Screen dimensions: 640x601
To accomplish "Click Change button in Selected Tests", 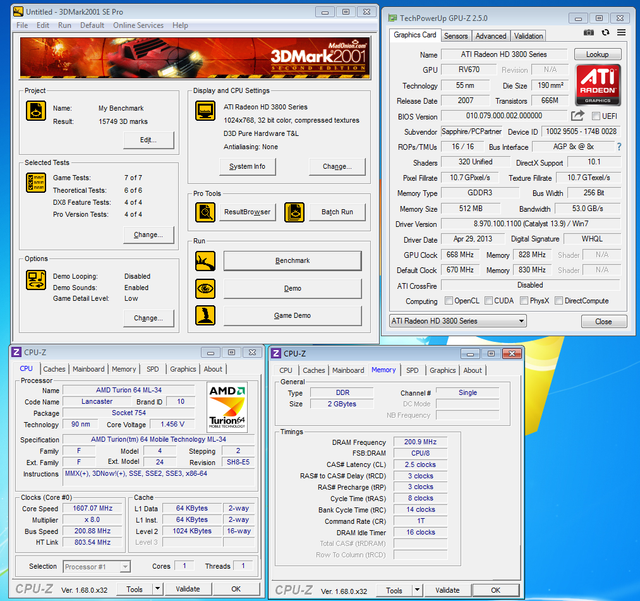I will pos(149,235).
